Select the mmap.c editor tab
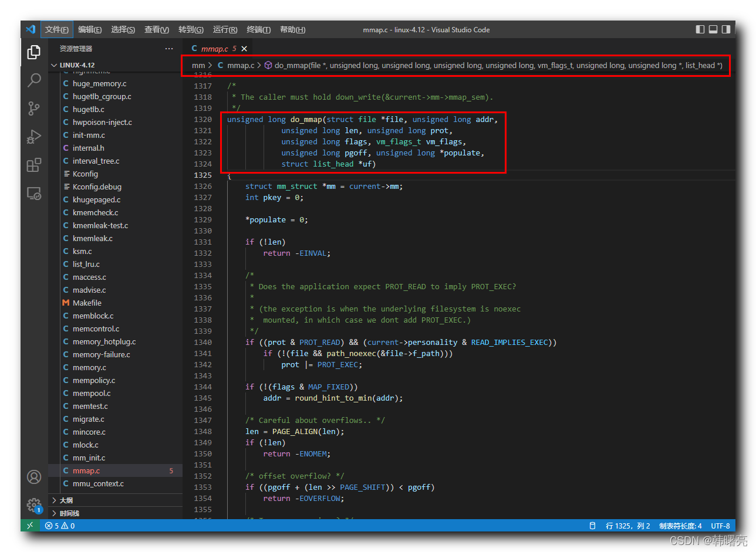 [218, 49]
